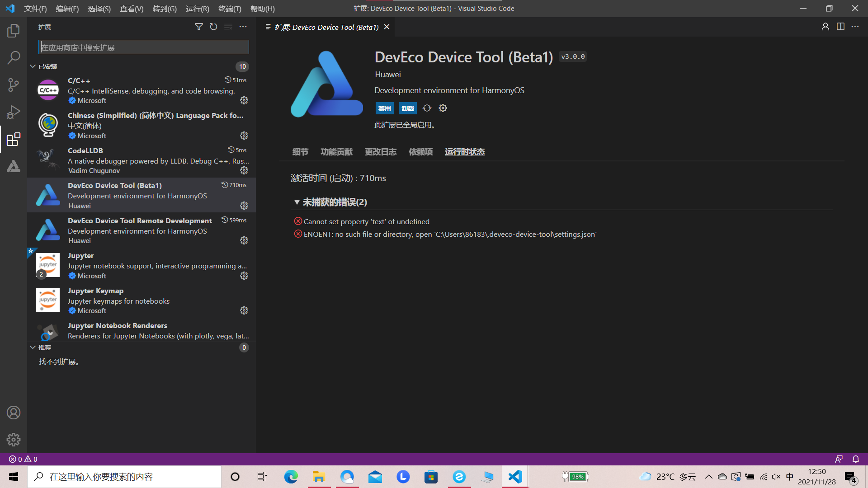Focus the extension marketplace search field
The image size is (868, 488).
144,47
